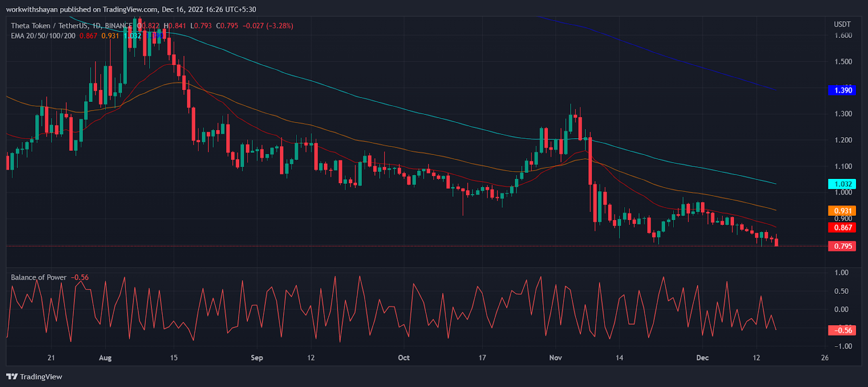Click the Nov label on time axis
This screenshot has height=387, width=868.
pos(556,358)
